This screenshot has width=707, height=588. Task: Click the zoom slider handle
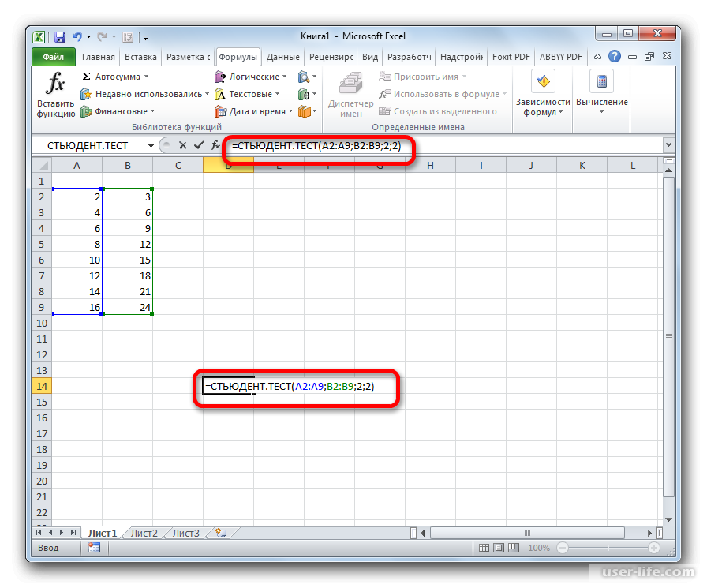point(608,548)
